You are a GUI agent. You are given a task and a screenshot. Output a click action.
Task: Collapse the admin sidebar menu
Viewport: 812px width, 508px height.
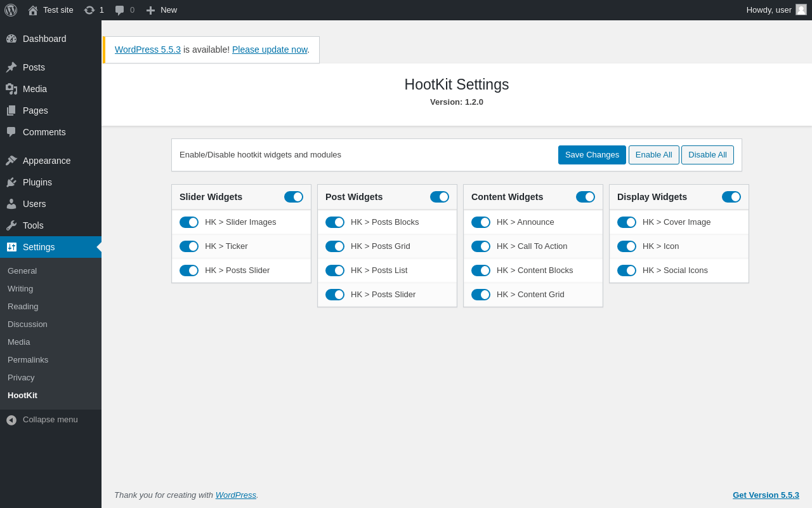(x=42, y=420)
